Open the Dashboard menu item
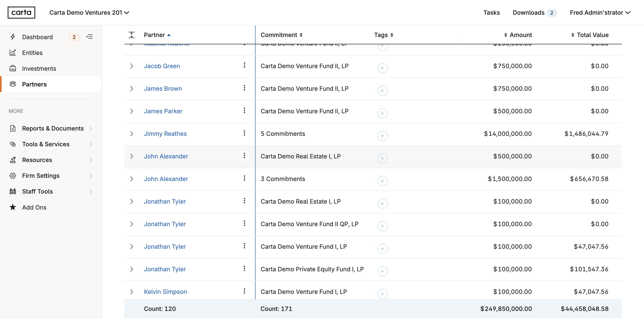 tap(37, 37)
